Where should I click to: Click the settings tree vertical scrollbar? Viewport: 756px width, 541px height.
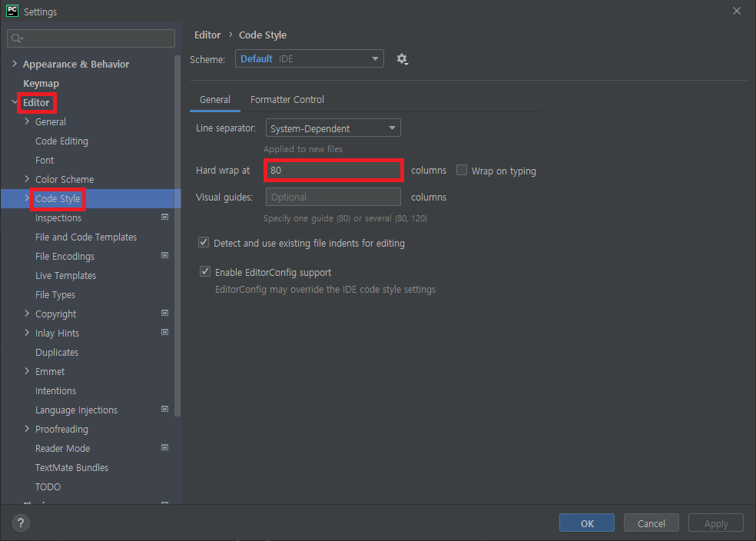[177, 236]
